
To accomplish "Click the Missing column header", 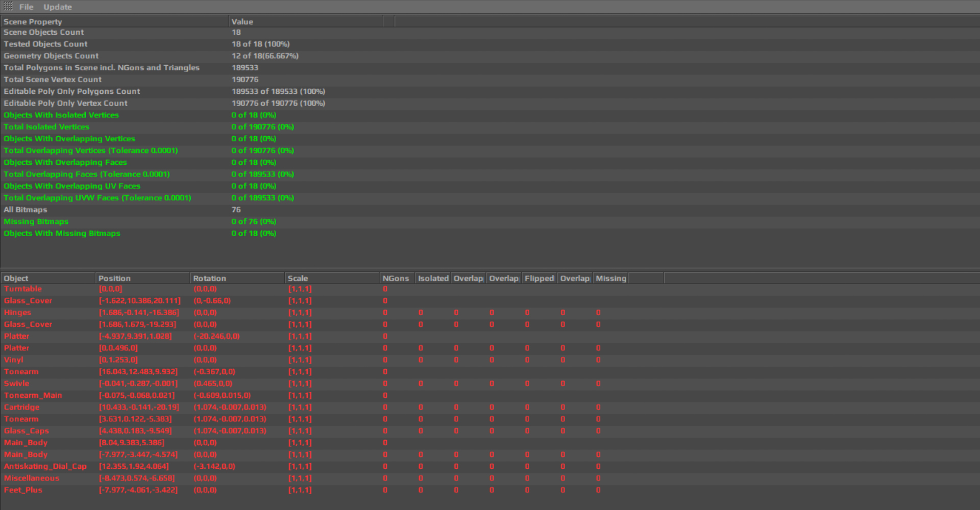I will point(610,278).
